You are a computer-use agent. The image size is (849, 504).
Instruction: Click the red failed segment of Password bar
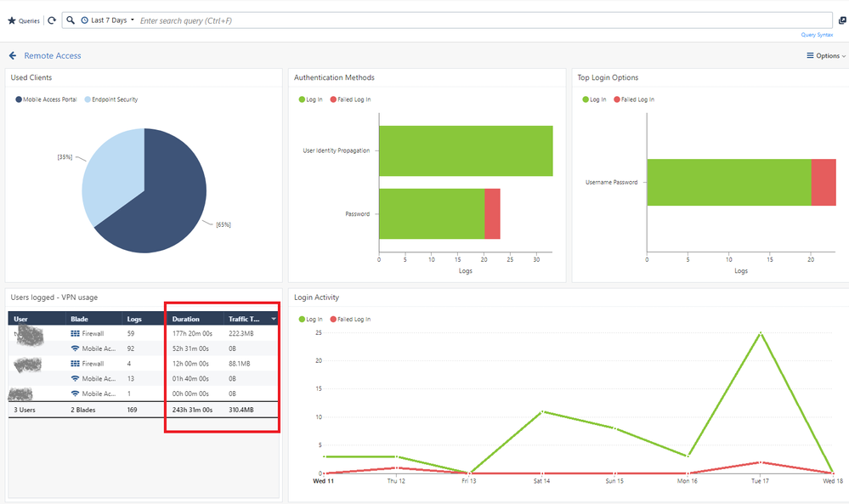[492, 213]
